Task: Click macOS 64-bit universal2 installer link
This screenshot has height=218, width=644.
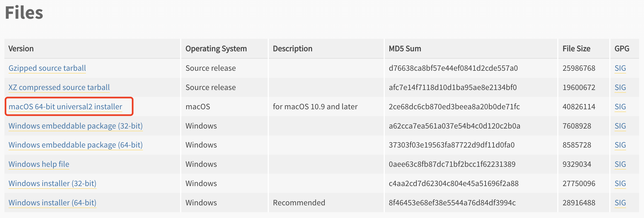Action: 65,107
